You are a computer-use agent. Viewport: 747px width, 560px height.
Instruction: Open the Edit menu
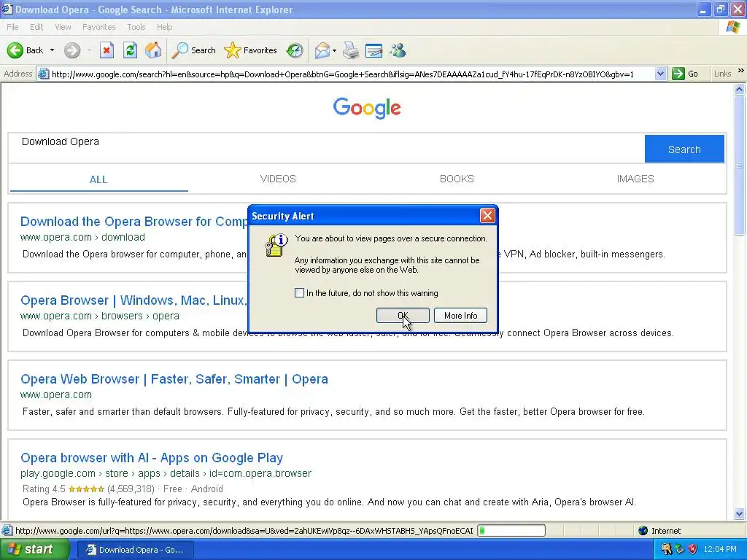[x=36, y=27]
